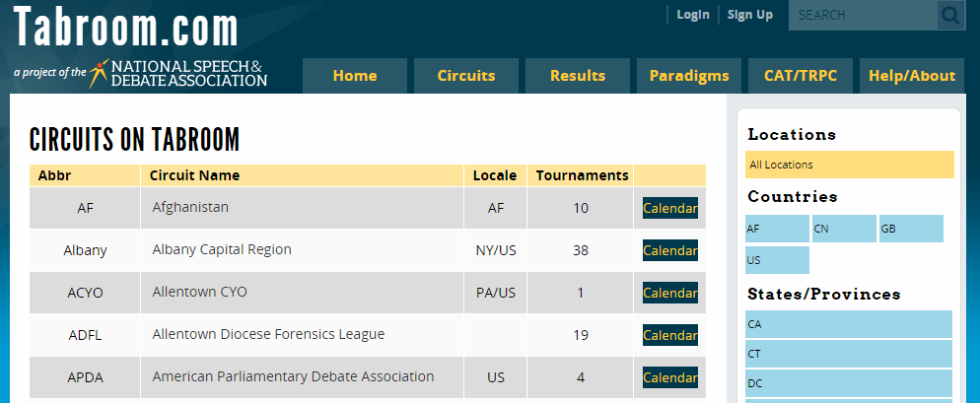Open the Help/About tab
980x403 pixels.
point(912,76)
